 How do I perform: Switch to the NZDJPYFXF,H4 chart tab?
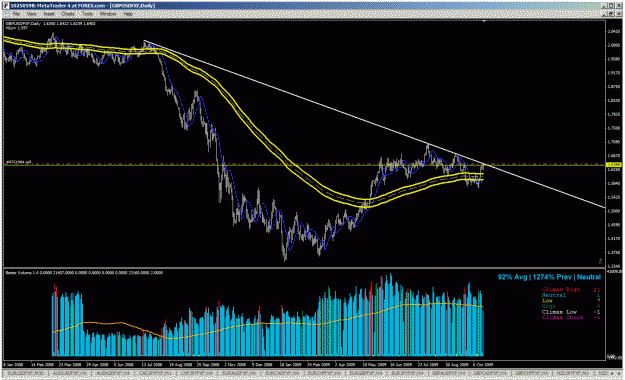pyautogui.click(x=572, y=373)
